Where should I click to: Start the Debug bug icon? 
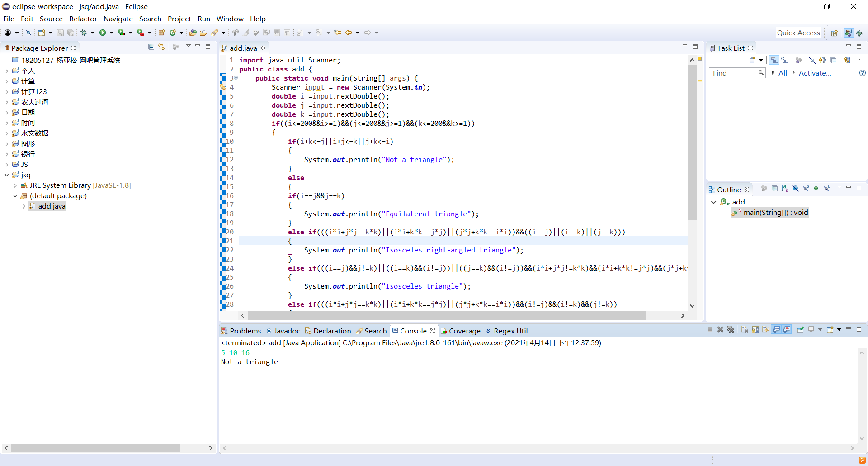(x=84, y=33)
